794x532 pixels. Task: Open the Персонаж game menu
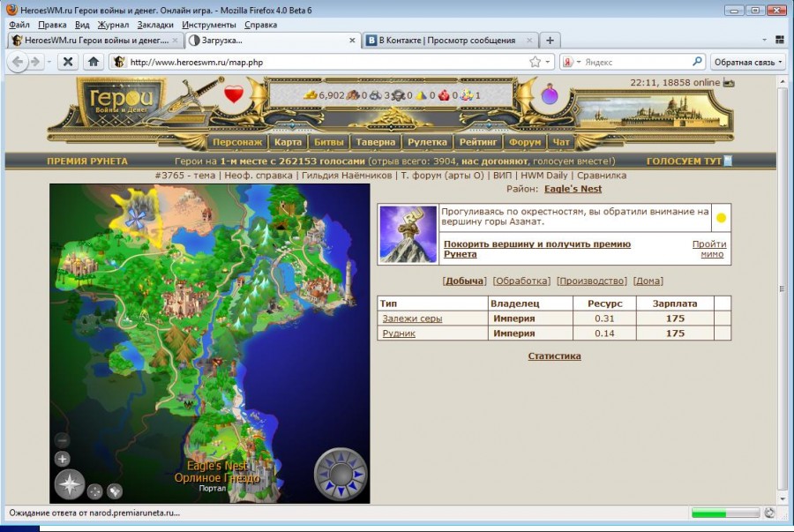point(237,142)
